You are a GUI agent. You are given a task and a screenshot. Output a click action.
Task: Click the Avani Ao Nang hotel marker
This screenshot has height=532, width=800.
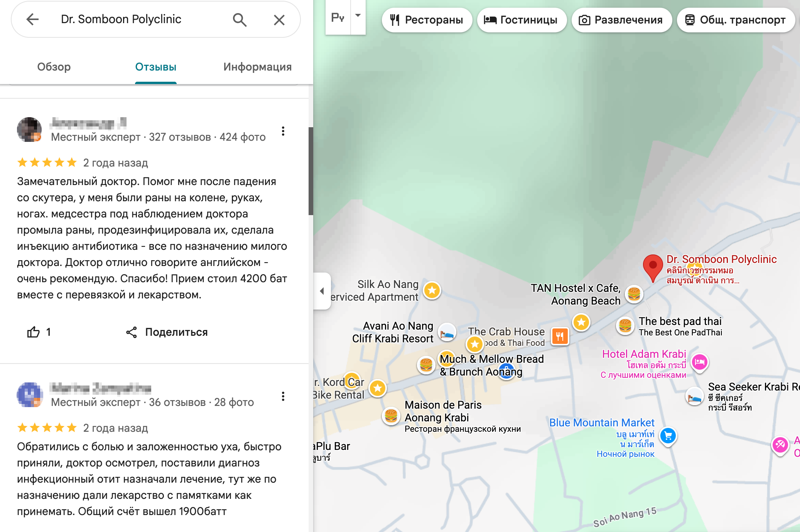click(447, 332)
